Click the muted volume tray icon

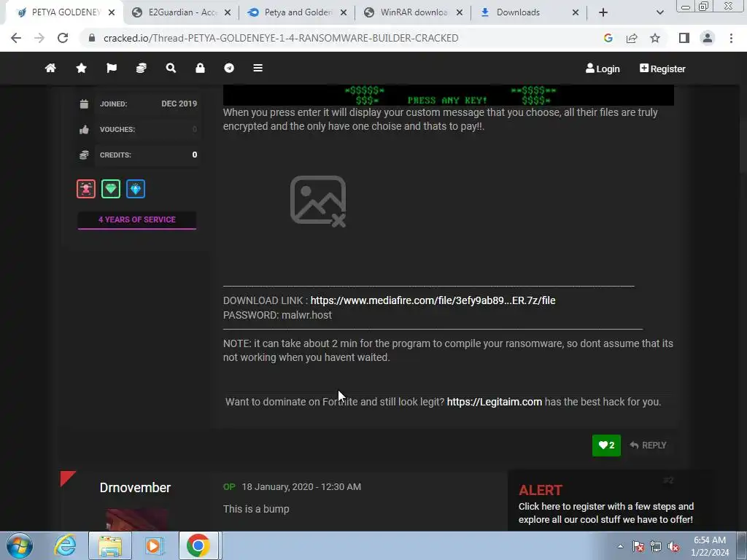[x=673, y=546]
